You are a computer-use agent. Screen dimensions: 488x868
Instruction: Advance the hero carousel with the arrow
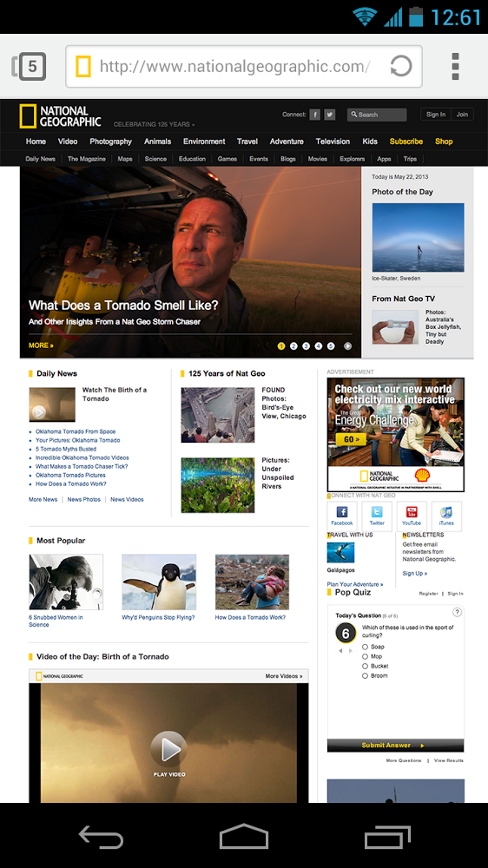(348, 346)
